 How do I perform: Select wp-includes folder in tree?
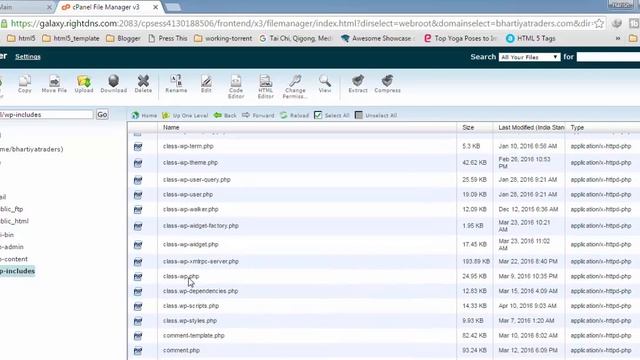pos(18,271)
